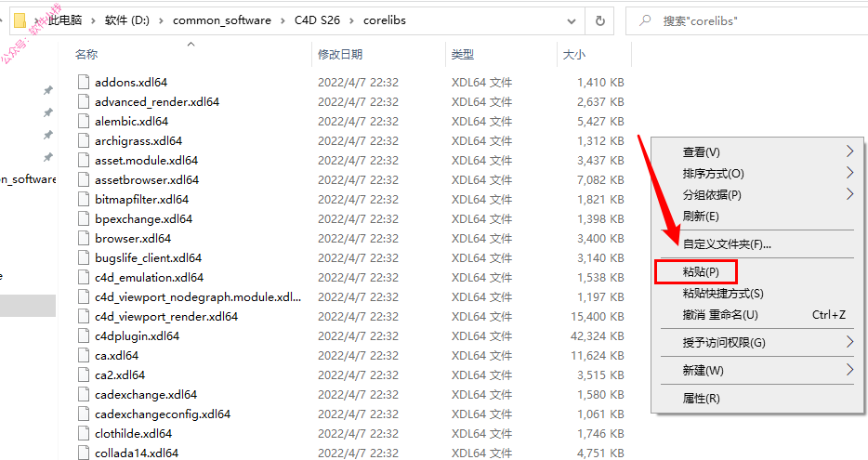
Task: Click the addons.xdl64 file icon
Action: tap(84, 82)
